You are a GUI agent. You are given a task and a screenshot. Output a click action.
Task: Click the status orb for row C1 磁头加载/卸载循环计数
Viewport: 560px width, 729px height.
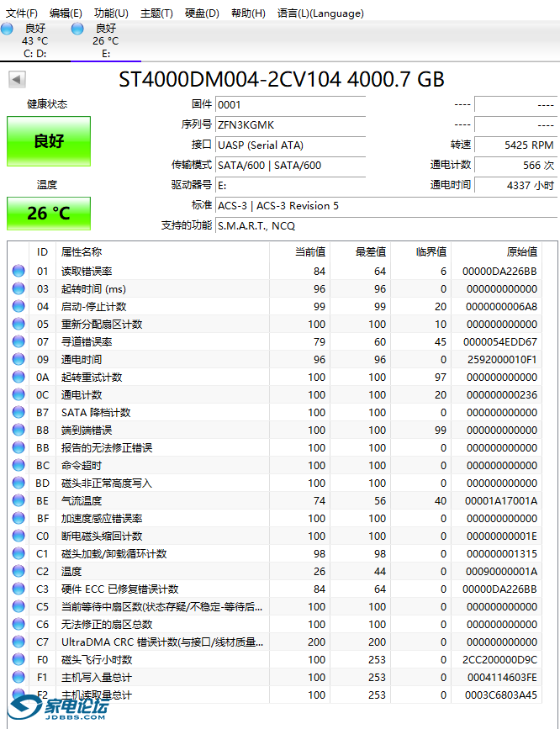click(x=18, y=554)
